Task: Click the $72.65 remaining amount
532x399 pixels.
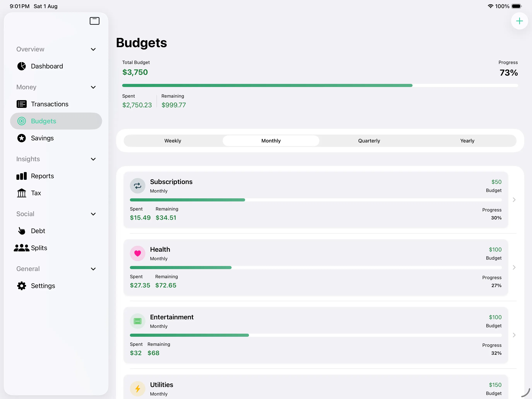Action: [x=166, y=285]
